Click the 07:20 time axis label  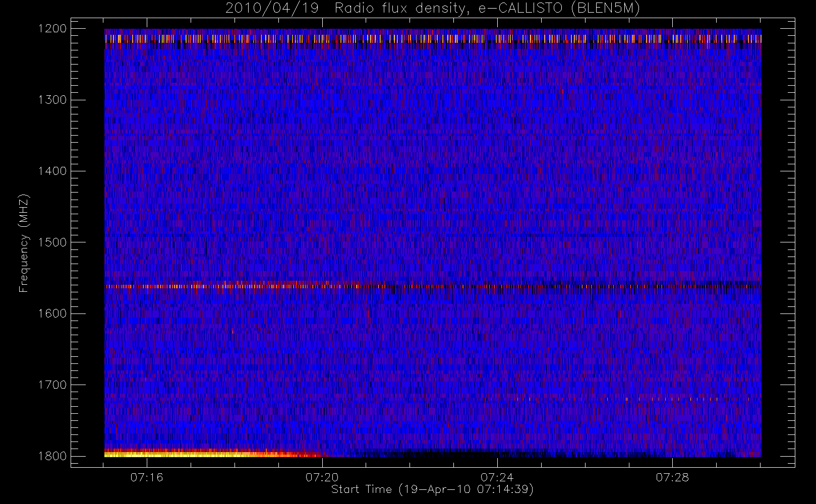(322, 477)
